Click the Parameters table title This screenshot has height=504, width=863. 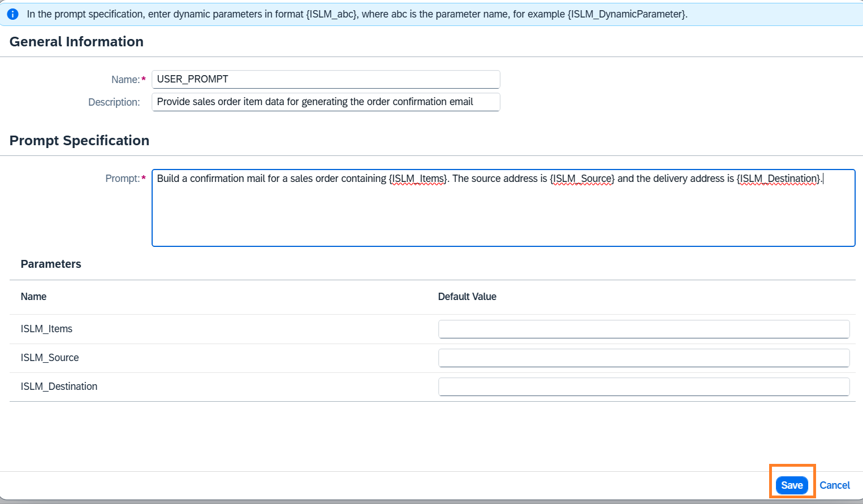(x=51, y=264)
